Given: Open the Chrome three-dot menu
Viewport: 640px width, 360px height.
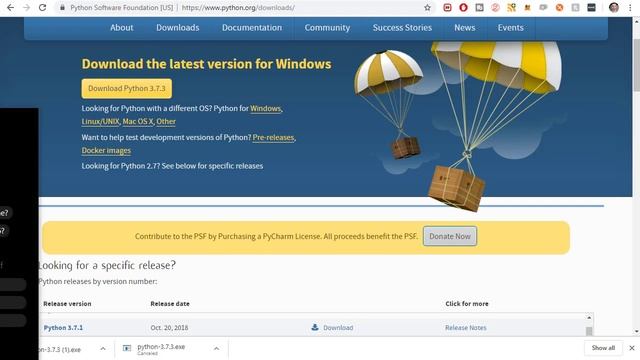Looking at the screenshot, I should click(630, 7).
